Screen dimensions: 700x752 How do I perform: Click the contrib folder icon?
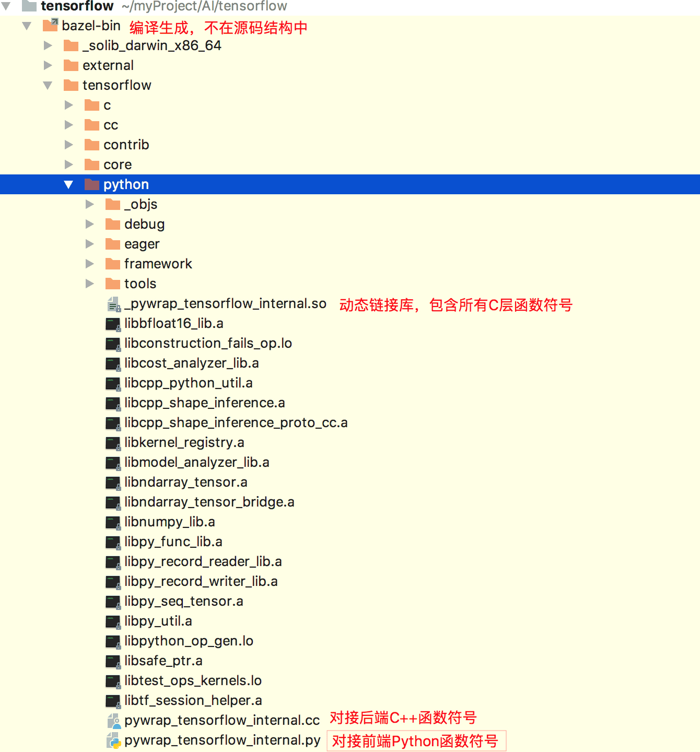tap(92, 145)
